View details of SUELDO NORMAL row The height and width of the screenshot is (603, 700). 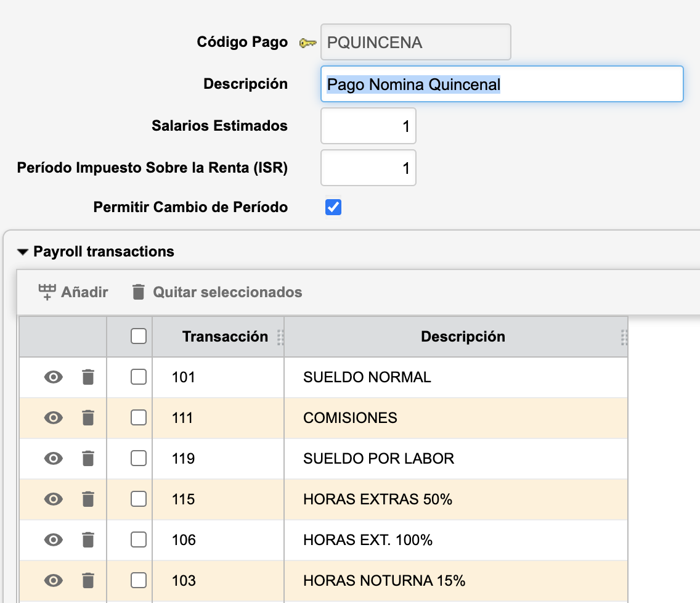pos(54,377)
